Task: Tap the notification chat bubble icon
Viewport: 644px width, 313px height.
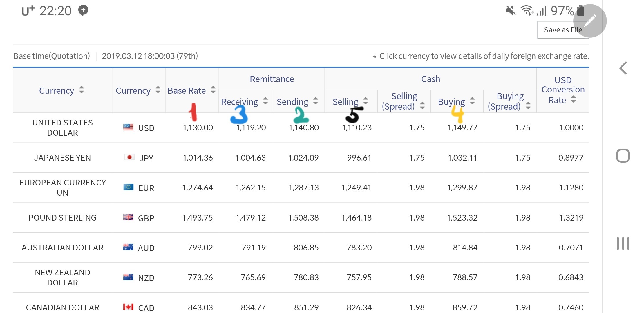Action: click(x=83, y=10)
